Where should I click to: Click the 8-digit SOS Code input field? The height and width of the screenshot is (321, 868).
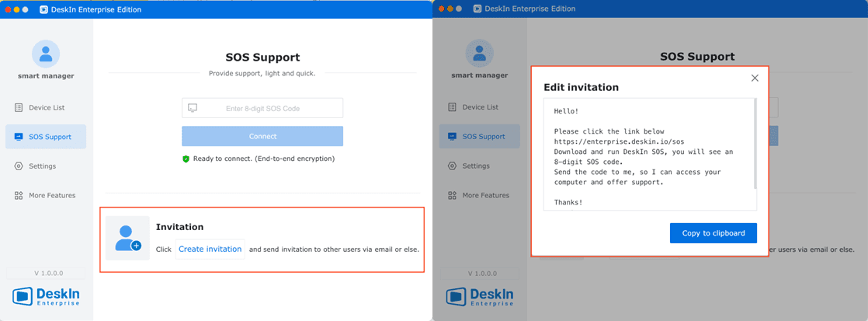click(x=262, y=108)
